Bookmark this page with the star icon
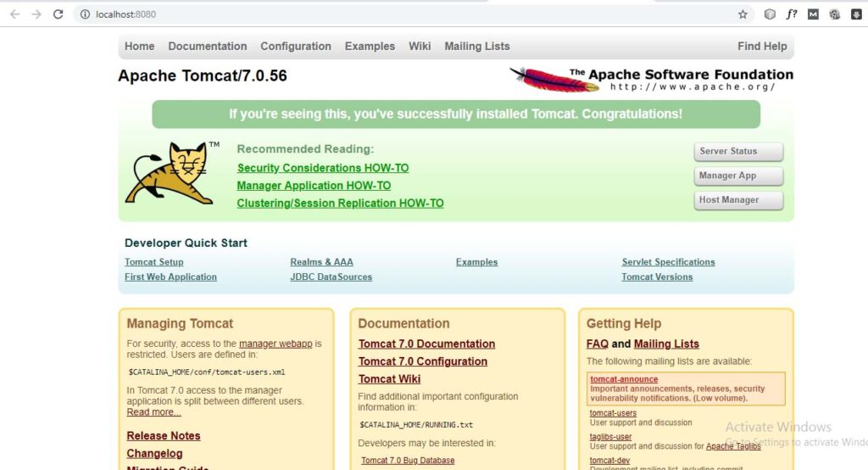This screenshot has width=868, height=470. click(743, 14)
